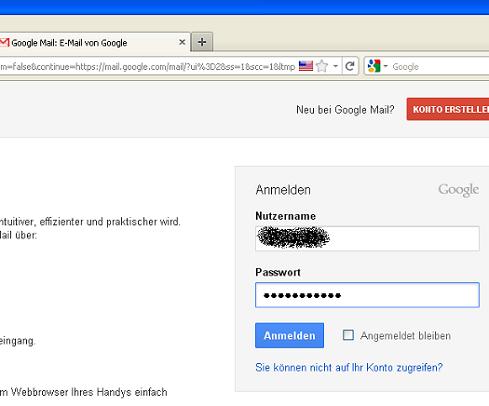Click the Google search engine icon

[x=374, y=66]
